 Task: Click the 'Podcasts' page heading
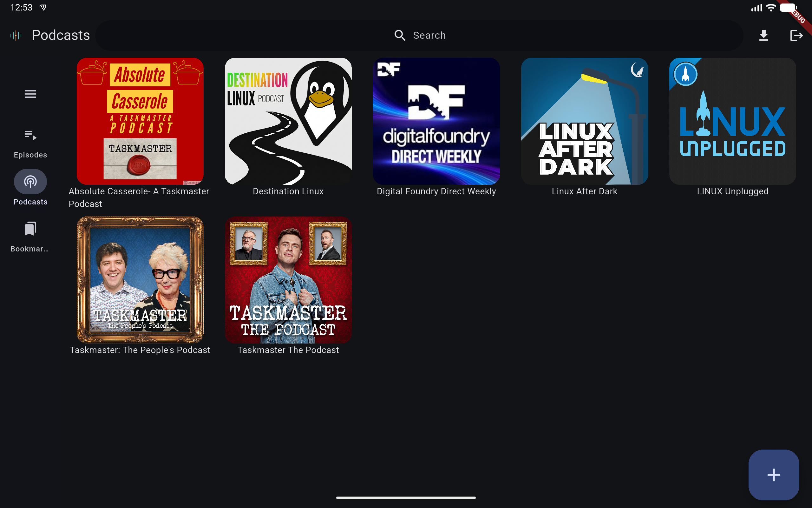(x=61, y=35)
